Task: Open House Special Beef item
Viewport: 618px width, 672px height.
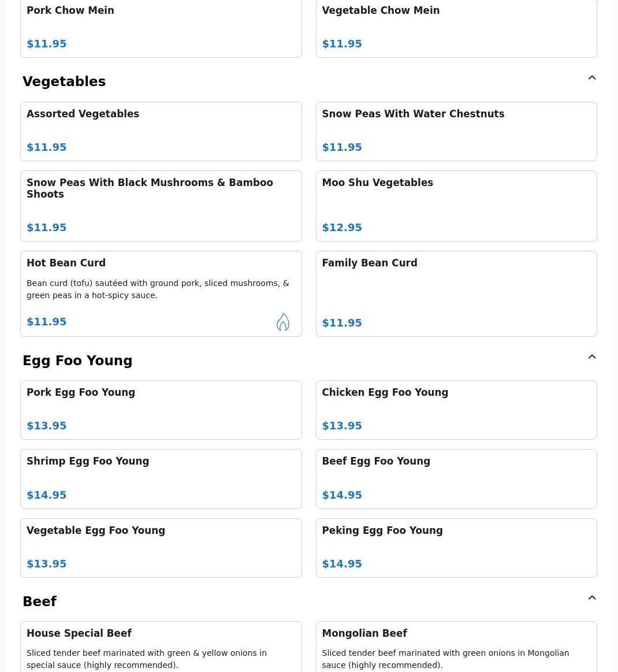Action: tap(161, 647)
